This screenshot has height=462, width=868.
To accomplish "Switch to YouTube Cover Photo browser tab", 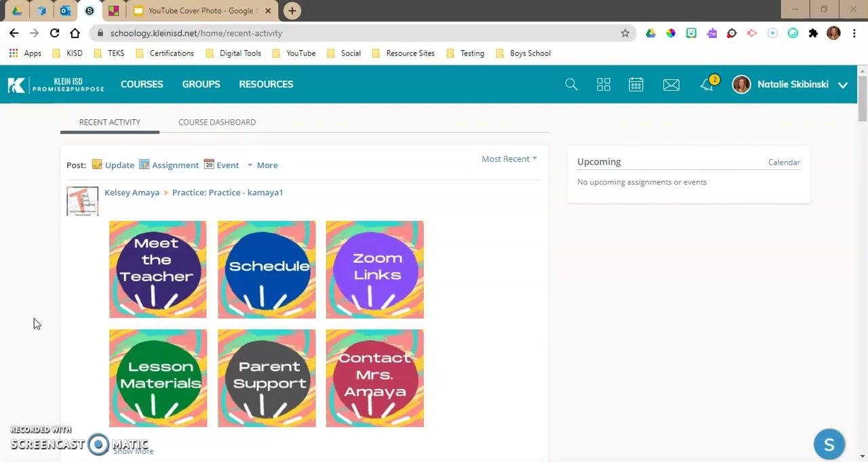I will point(201,11).
